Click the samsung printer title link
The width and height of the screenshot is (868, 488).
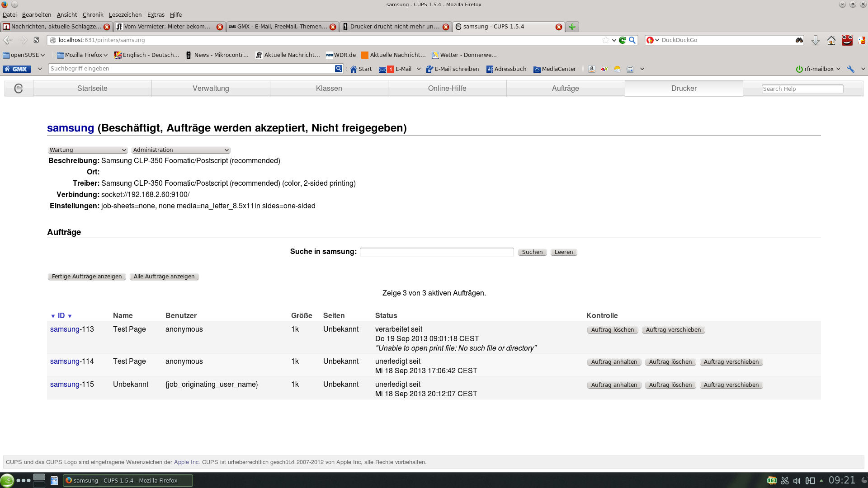pos(71,128)
